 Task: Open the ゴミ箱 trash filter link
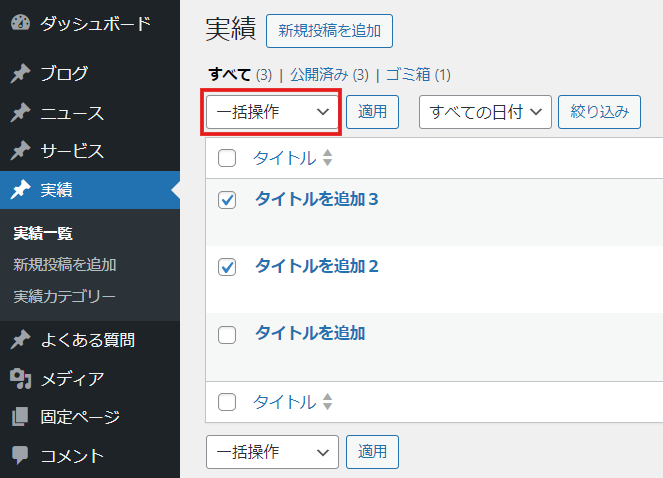point(408,75)
